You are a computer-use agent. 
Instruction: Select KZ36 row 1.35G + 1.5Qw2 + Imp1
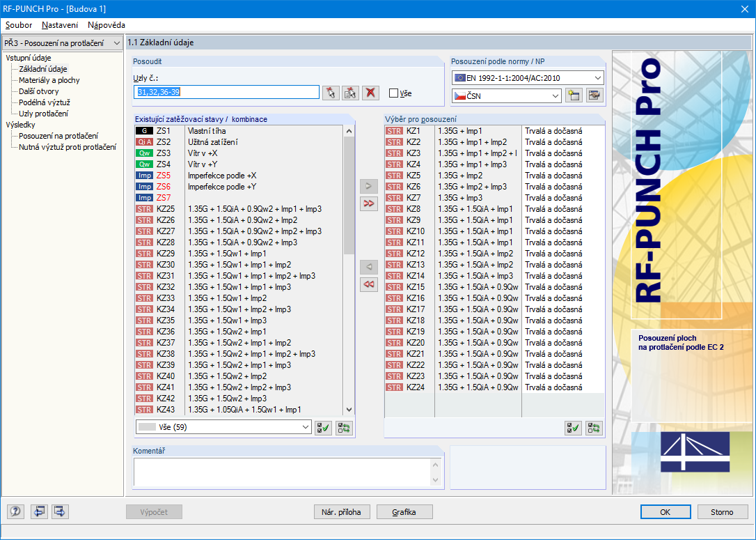pos(239,332)
